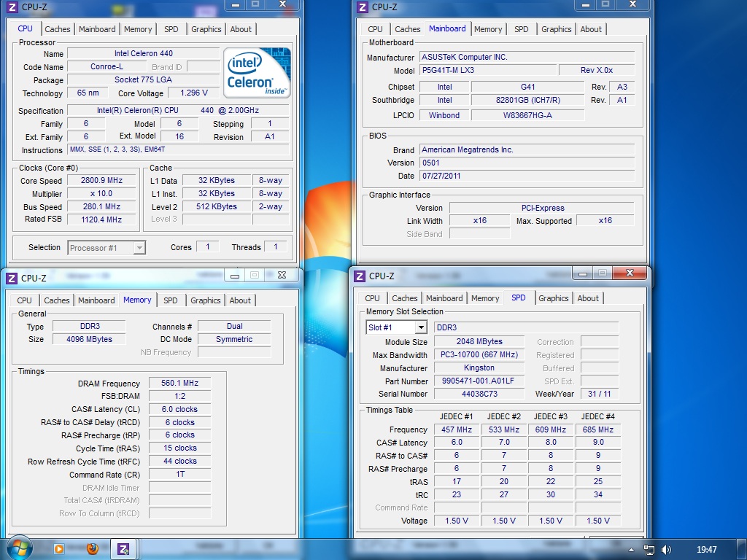Open About tab in the SPD window
Image resolution: width=747 pixels, height=560 pixels.
(x=588, y=298)
